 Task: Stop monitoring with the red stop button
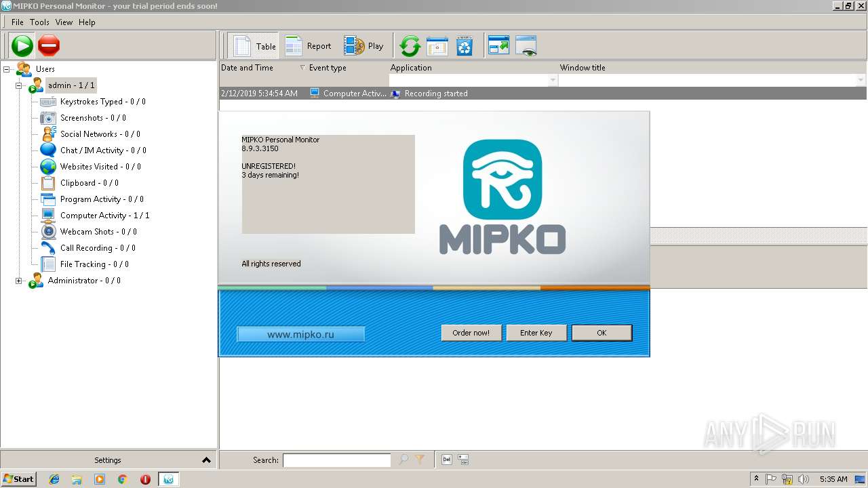49,46
